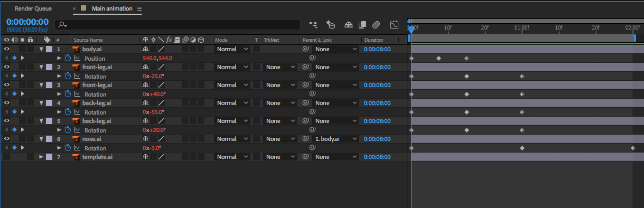Hide layer 3 front-leg.ai eye toggle

[7, 85]
